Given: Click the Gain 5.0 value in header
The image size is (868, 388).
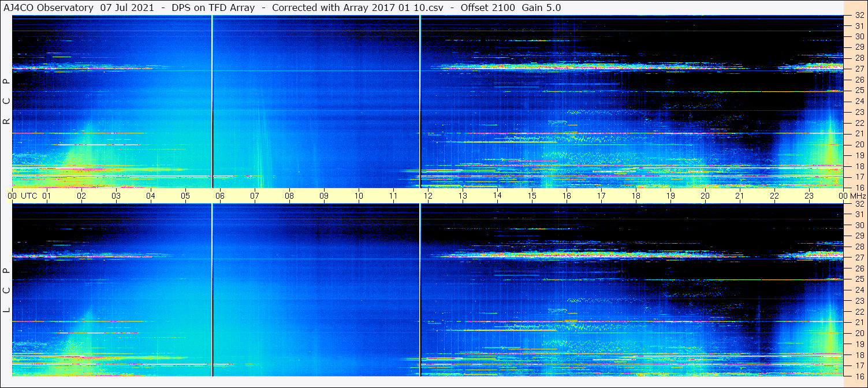Looking at the screenshot, I should click(x=541, y=8).
